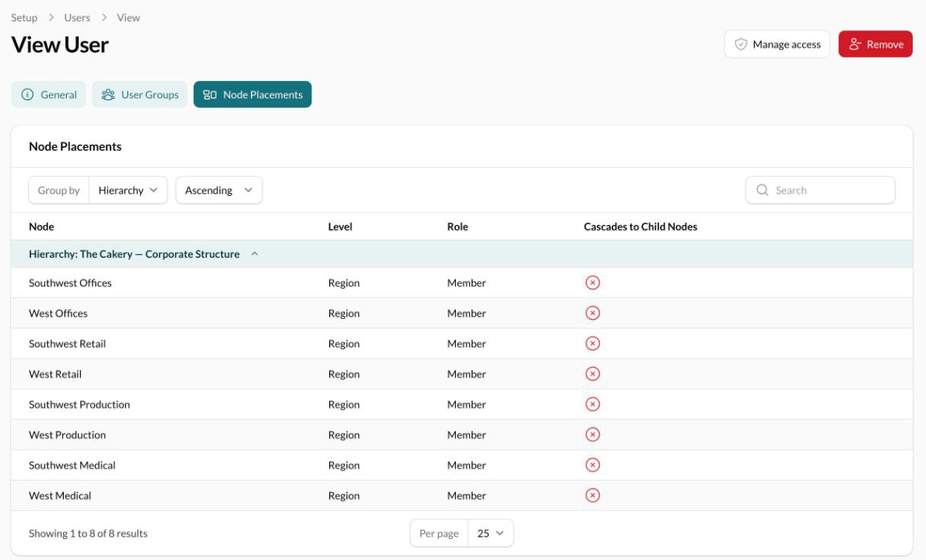The height and width of the screenshot is (560, 926).
Task: Open the Ascending sort order dropdown
Action: coord(219,190)
